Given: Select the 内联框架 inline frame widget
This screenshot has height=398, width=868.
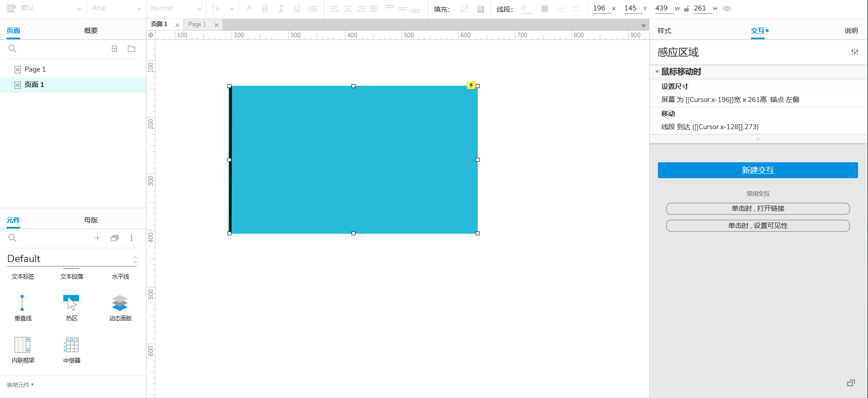Looking at the screenshot, I should (23, 350).
